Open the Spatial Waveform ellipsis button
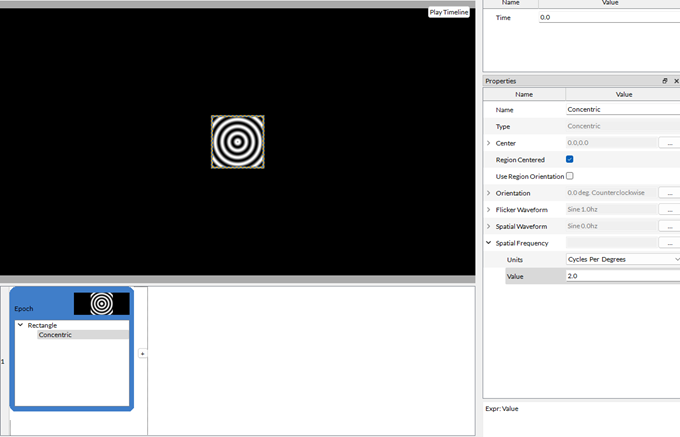The height and width of the screenshot is (437, 680). coord(668,227)
